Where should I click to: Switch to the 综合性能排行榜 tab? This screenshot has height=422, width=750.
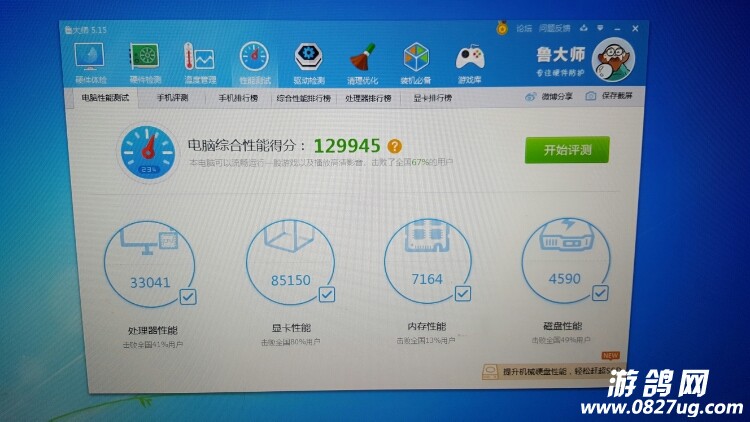pyautogui.click(x=304, y=99)
